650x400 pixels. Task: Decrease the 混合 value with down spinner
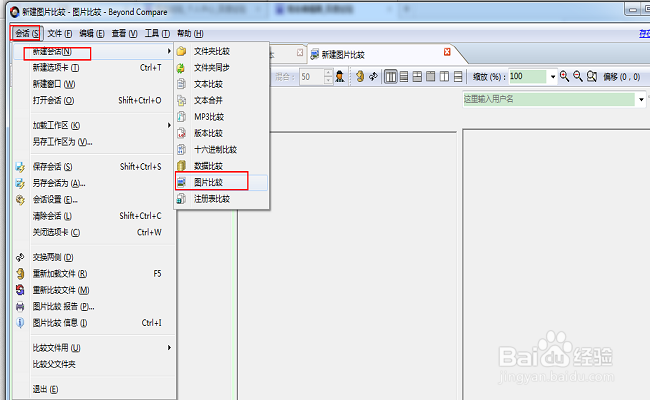(328, 80)
